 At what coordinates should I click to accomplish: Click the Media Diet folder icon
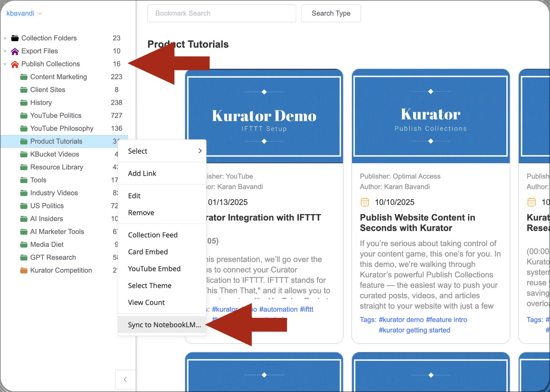[24, 245]
